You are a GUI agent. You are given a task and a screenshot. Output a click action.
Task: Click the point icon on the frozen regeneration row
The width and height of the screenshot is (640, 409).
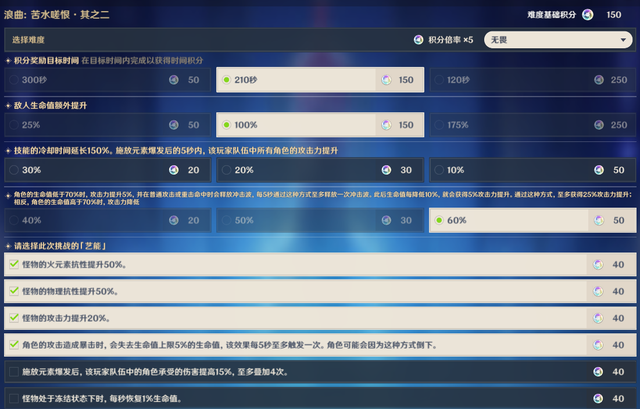[598, 399]
